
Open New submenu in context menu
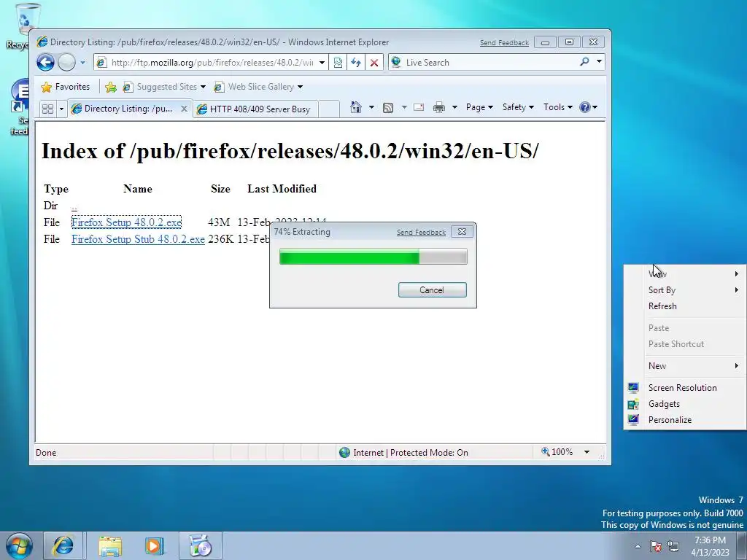coord(684,366)
